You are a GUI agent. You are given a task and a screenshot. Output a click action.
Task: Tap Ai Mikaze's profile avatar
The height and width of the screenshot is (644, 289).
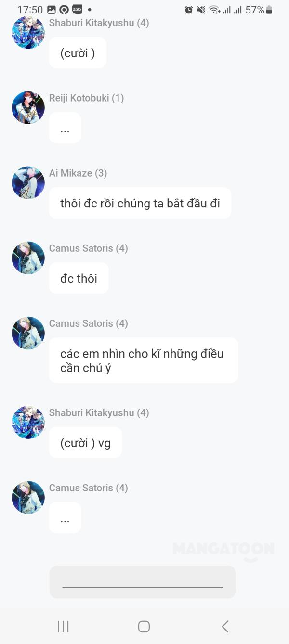[x=28, y=182]
